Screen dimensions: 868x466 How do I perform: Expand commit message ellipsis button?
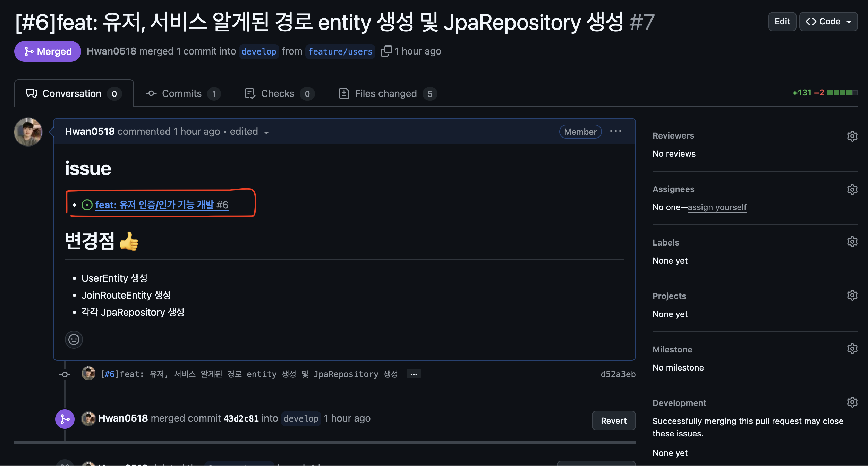[x=414, y=374]
